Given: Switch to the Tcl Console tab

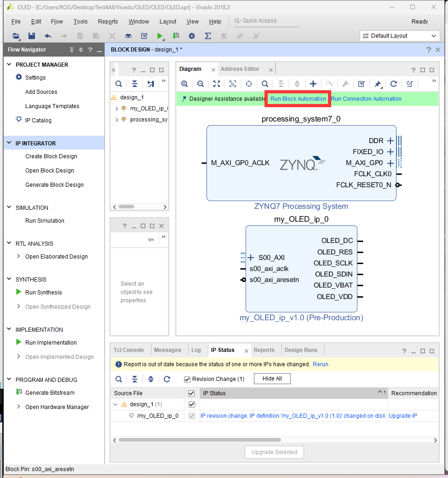Looking at the screenshot, I should click(x=129, y=350).
